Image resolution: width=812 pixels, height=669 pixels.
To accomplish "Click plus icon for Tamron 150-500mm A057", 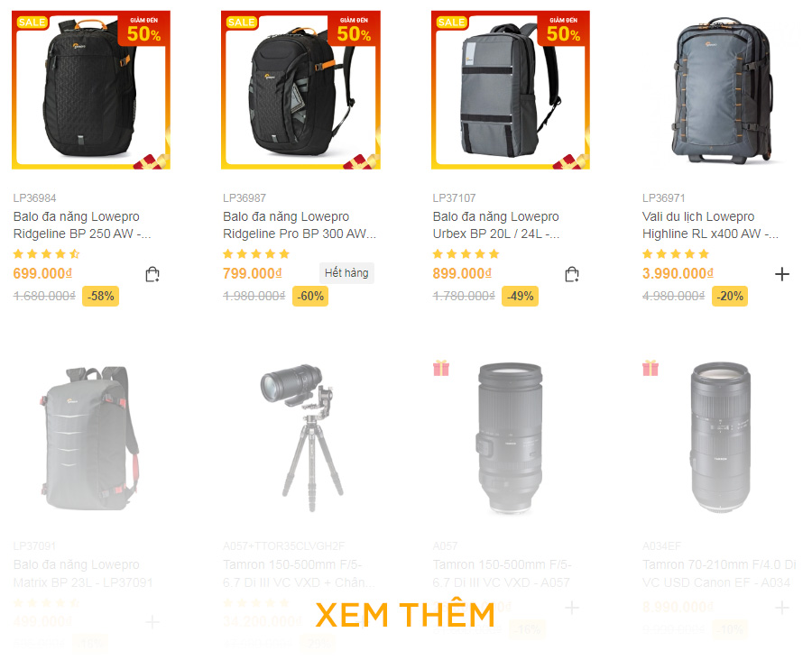I will (572, 608).
